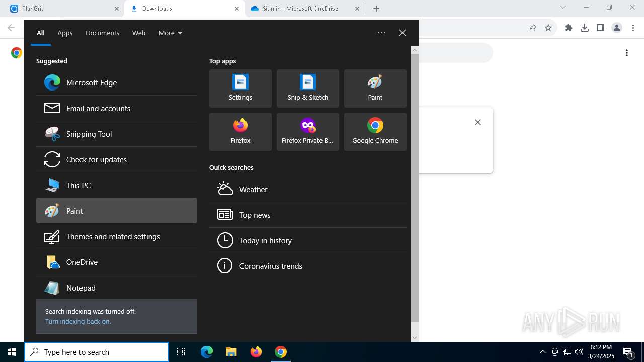
Task: Open Windows Start menu button
Action: (x=12, y=352)
